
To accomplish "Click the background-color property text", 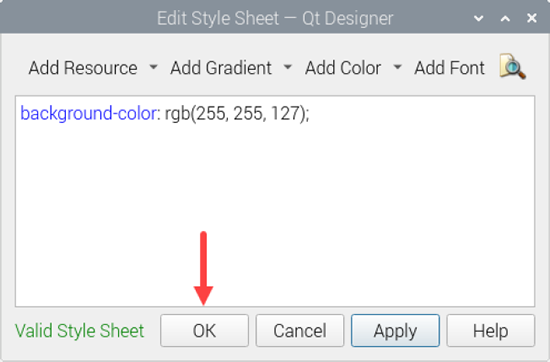I will tap(88, 113).
